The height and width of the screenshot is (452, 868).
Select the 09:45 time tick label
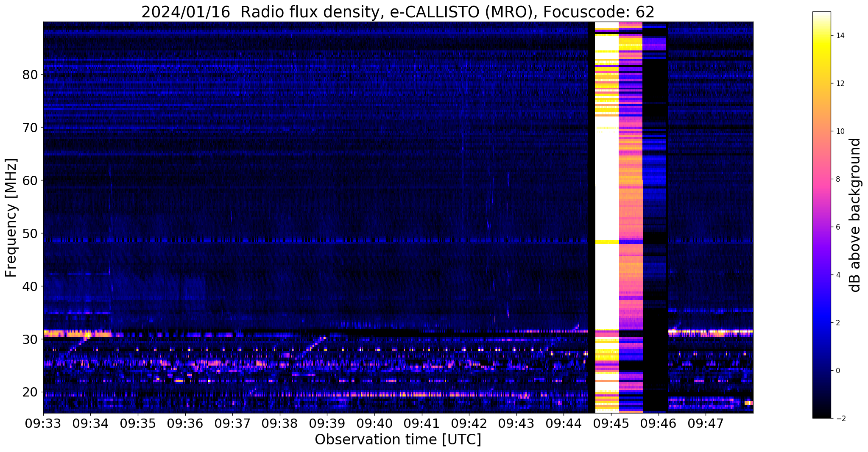click(x=611, y=424)
